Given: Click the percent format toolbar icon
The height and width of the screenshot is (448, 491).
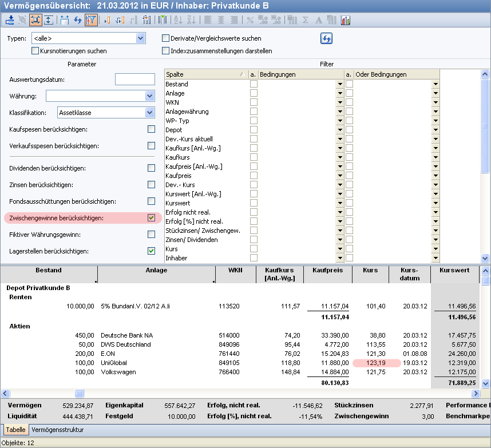Looking at the screenshot, I should (250, 20).
